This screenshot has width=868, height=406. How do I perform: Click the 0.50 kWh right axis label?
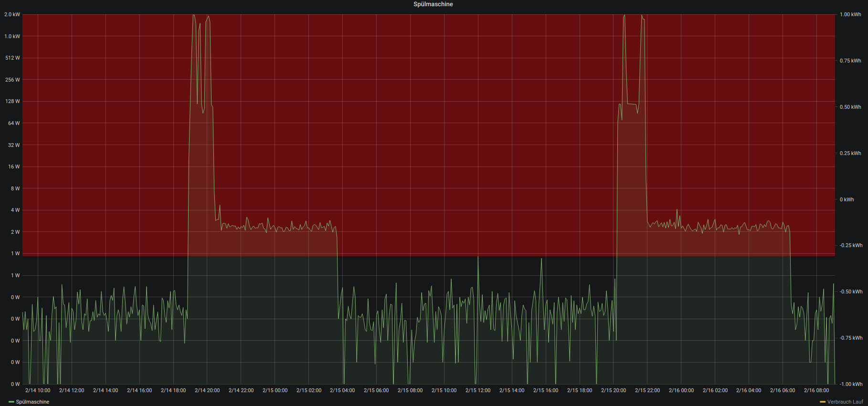click(850, 107)
